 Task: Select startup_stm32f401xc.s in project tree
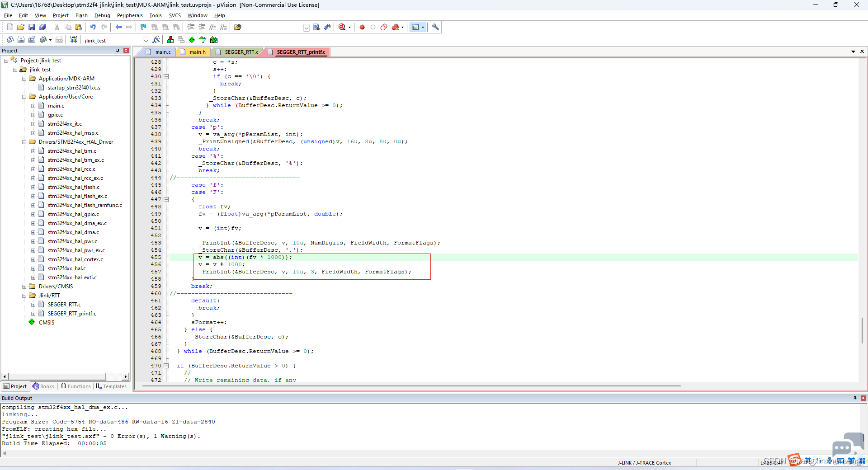[74, 88]
